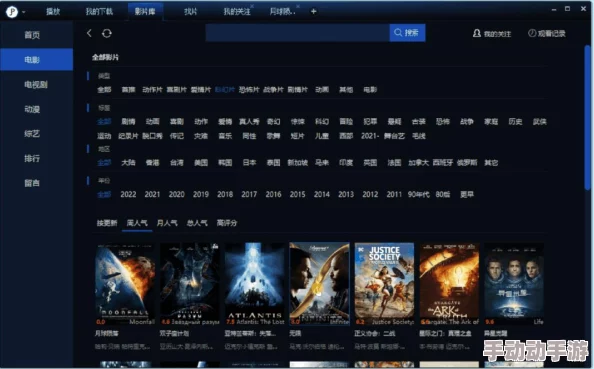Open 我的关注 beside the person icon
This screenshot has width=594, height=369.
(x=492, y=34)
